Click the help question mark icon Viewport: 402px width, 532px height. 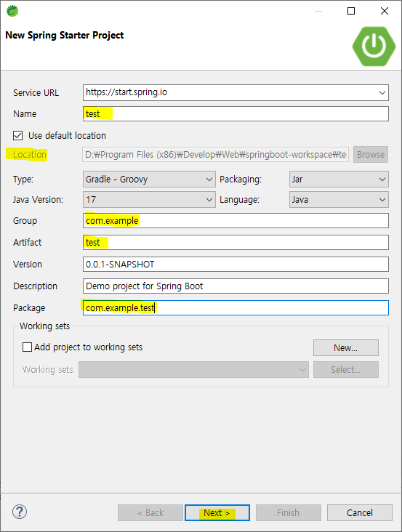point(20,512)
